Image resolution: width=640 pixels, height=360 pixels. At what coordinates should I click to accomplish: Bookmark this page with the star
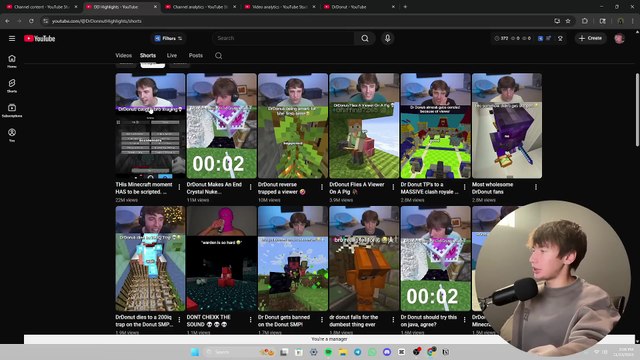point(568,21)
